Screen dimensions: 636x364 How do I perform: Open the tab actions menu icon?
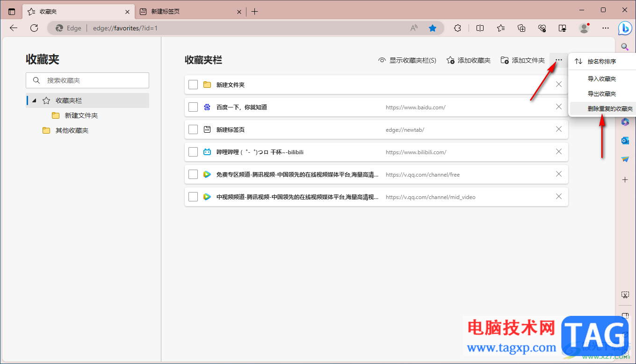[x=12, y=12]
